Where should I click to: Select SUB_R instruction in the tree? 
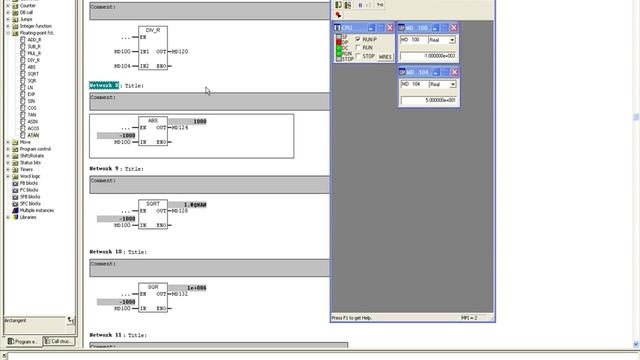(x=34, y=47)
